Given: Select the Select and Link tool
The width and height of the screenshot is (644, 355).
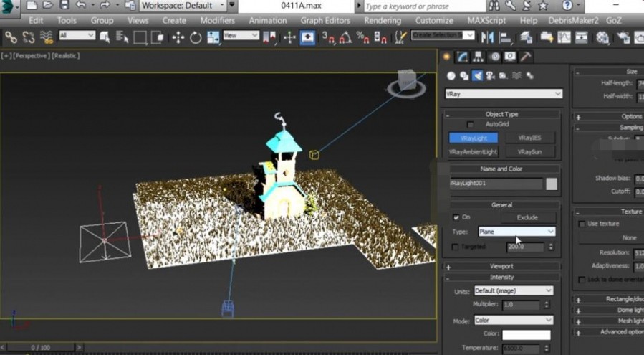Looking at the screenshot, I should click(11, 37).
